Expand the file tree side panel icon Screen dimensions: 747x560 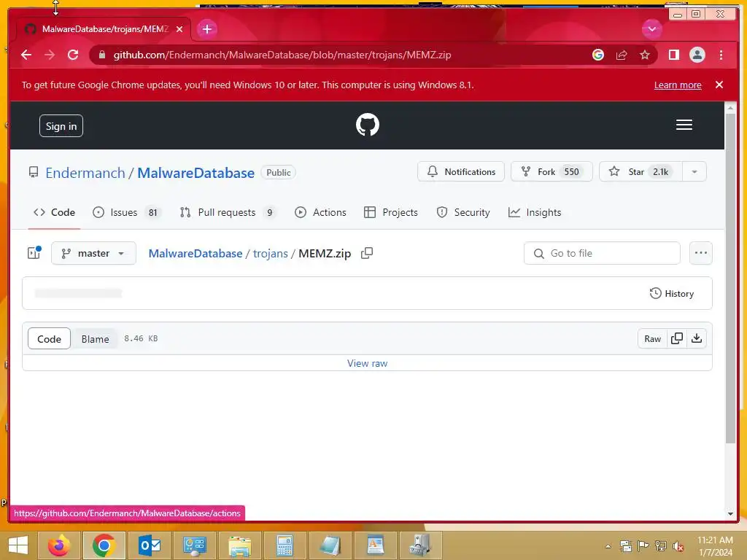(34, 253)
